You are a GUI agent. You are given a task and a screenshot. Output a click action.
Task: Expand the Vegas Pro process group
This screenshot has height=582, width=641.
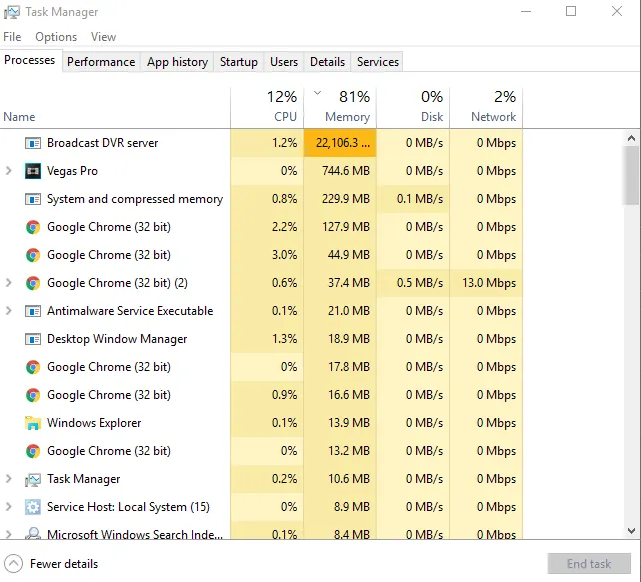point(8,171)
